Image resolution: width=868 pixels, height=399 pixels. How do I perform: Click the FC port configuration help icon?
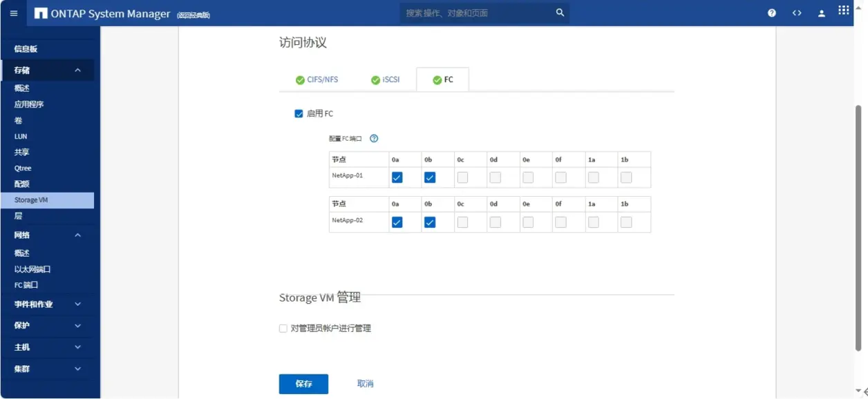[374, 138]
